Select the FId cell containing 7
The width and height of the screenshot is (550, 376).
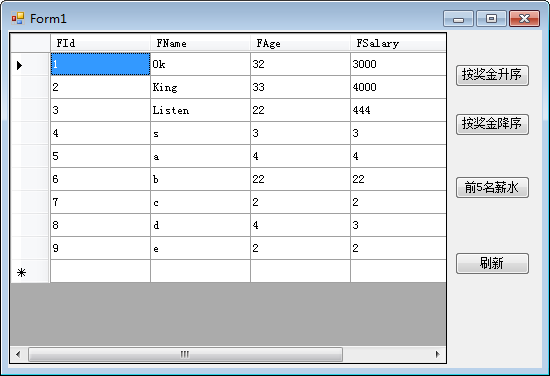pos(101,202)
